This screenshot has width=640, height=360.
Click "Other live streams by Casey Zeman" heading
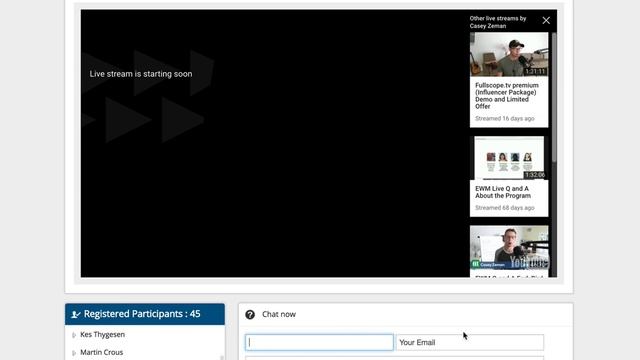pyautogui.click(x=498, y=22)
